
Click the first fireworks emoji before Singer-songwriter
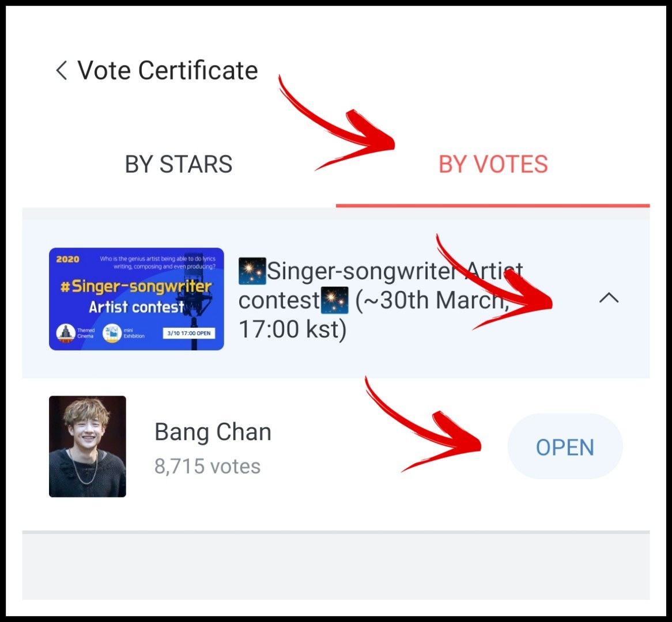252,271
